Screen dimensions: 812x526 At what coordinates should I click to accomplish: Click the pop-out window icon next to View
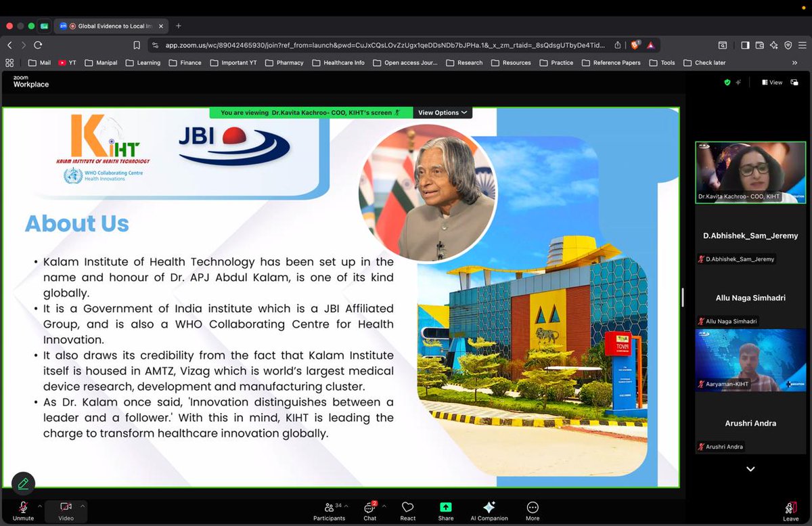[x=794, y=82]
